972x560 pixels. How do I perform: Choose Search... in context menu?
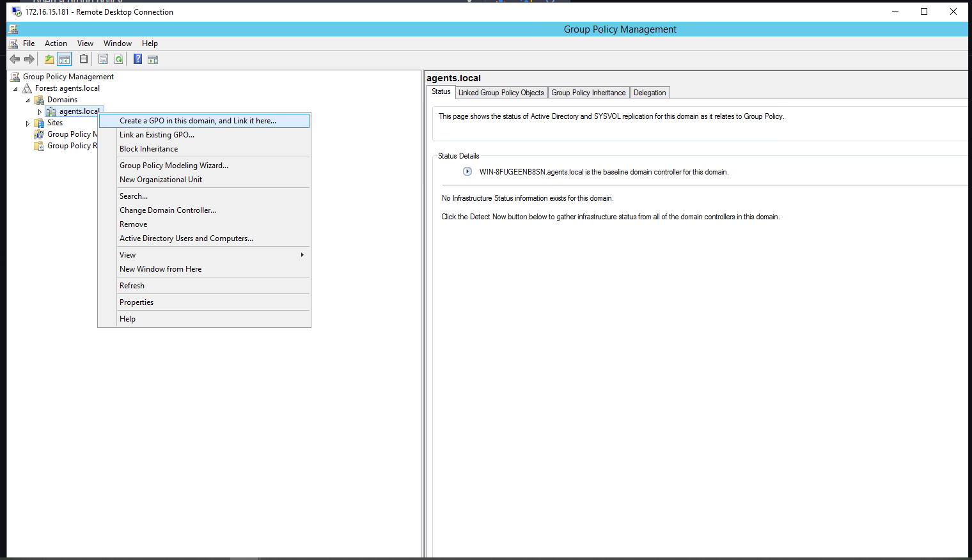(204, 196)
